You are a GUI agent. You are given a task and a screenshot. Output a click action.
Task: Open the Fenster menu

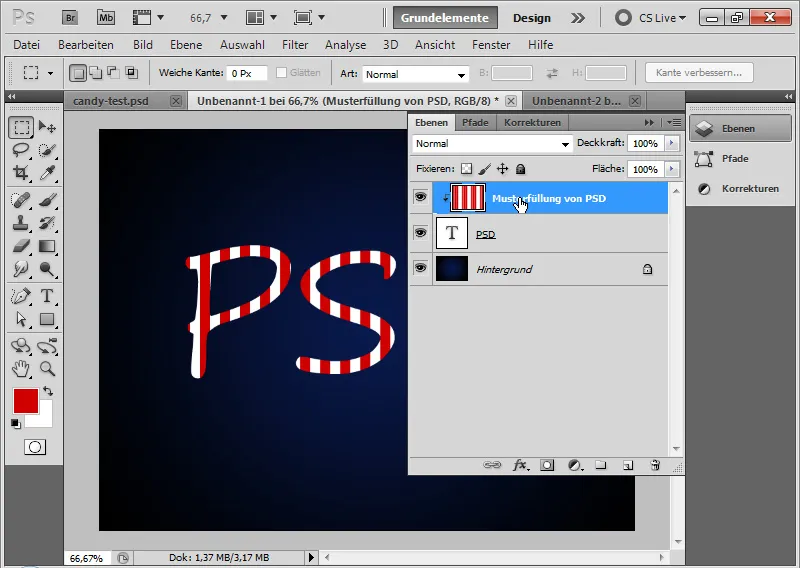click(491, 45)
